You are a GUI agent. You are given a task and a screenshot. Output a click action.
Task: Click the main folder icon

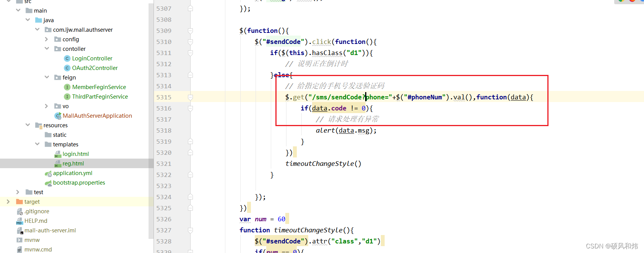(x=29, y=10)
